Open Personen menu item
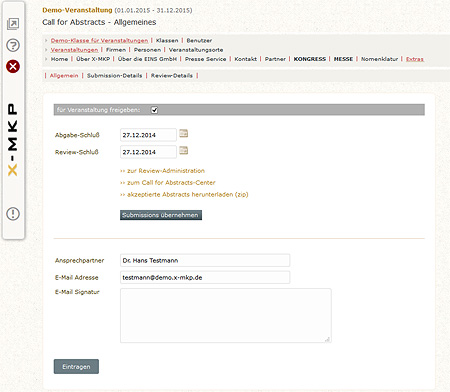The image size is (450, 392). coord(147,50)
